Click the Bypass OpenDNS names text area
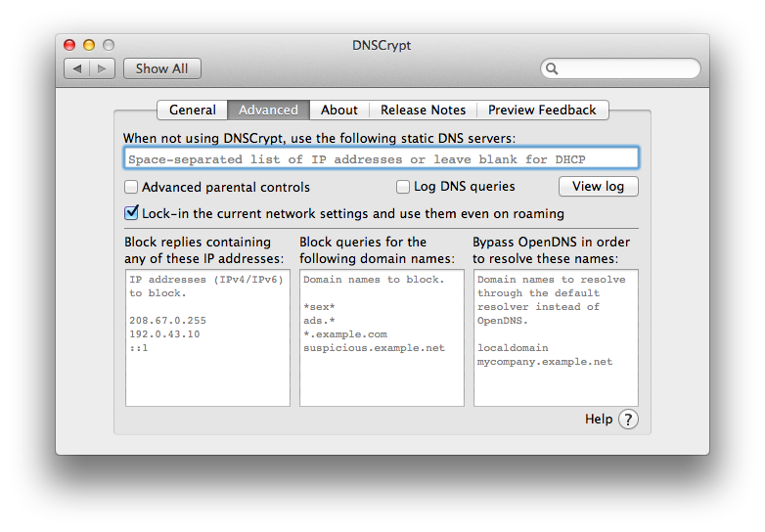The height and width of the screenshot is (532, 765). click(556, 337)
